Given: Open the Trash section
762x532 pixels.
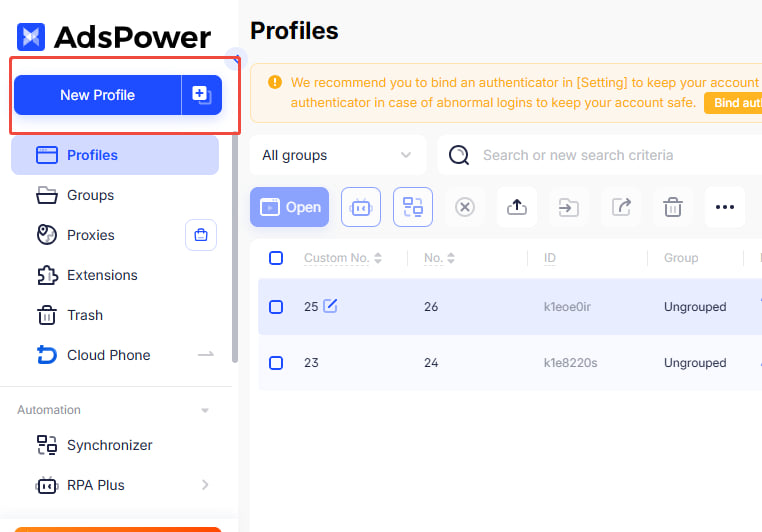Looking at the screenshot, I should 85,315.
